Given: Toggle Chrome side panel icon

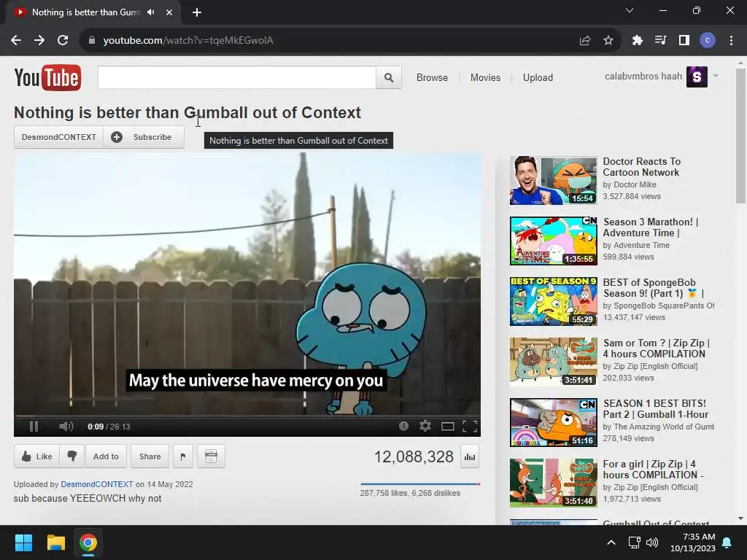Looking at the screenshot, I should [x=684, y=41].
